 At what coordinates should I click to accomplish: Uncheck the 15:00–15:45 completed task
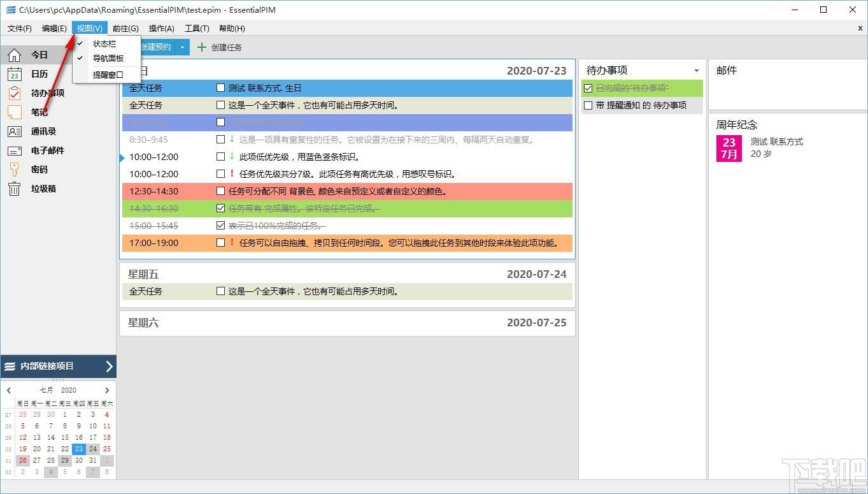point(220,226)
